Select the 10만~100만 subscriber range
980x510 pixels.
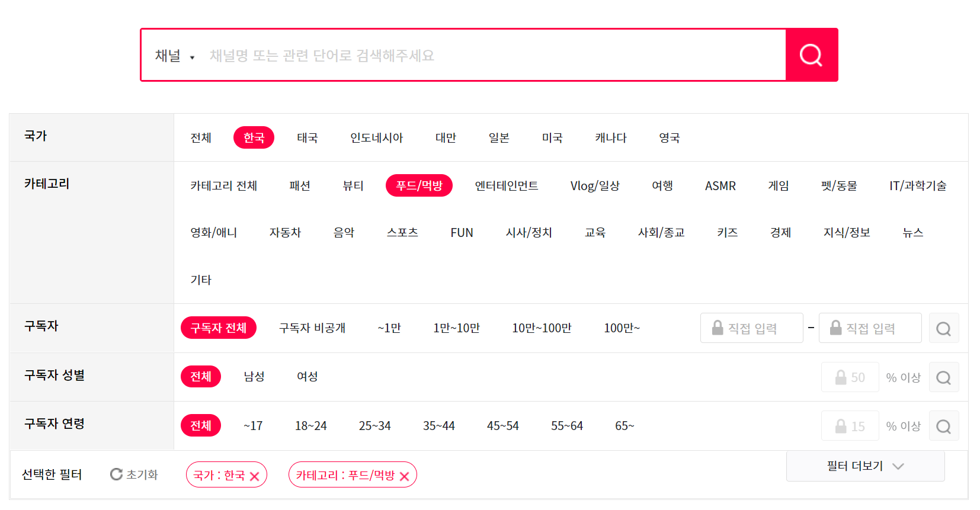tap(542, 328)
